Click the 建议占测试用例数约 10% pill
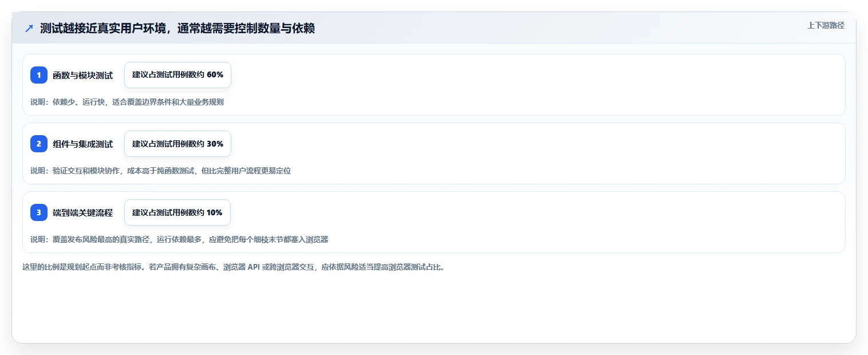Viewport: 868px width, 355px height. pos(177,212)
